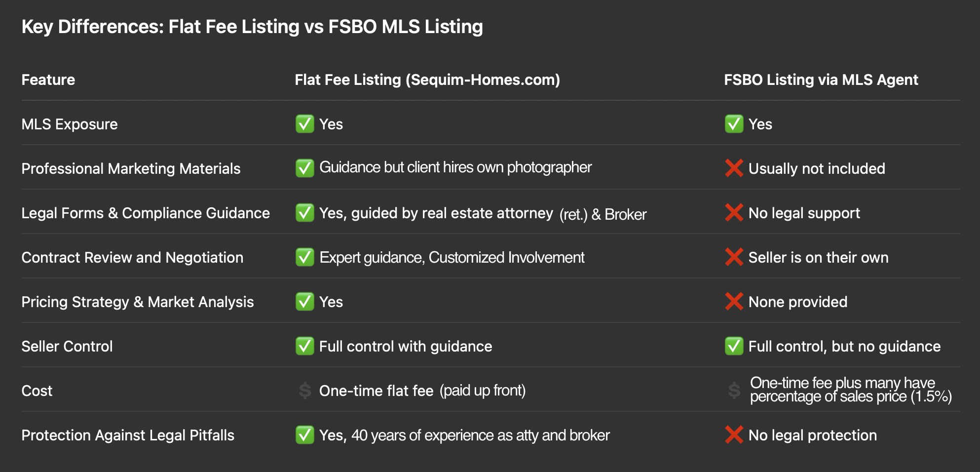Click red X next to Seller is on their own

[x=734, y=257]
